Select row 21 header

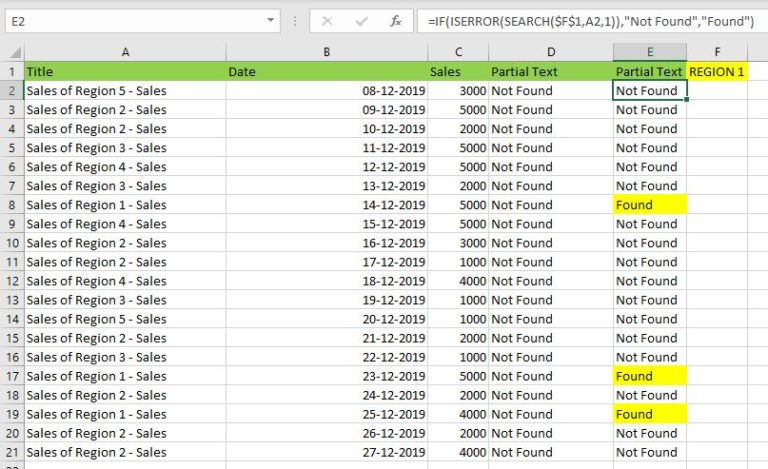point(12,452)
